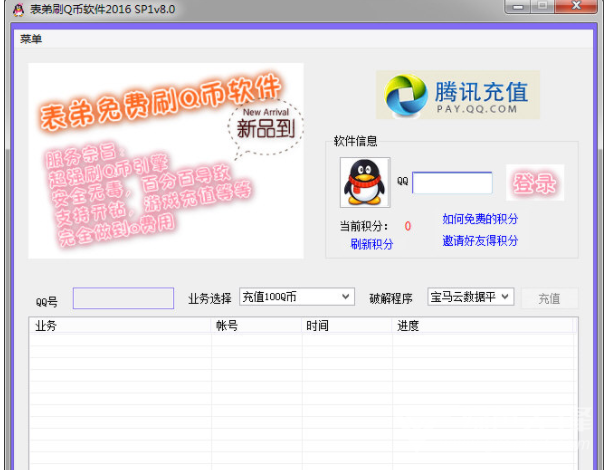Screen dimensions: 608x470
Task: Click the Tencent pay logo banner
Action: pos(458,95)
